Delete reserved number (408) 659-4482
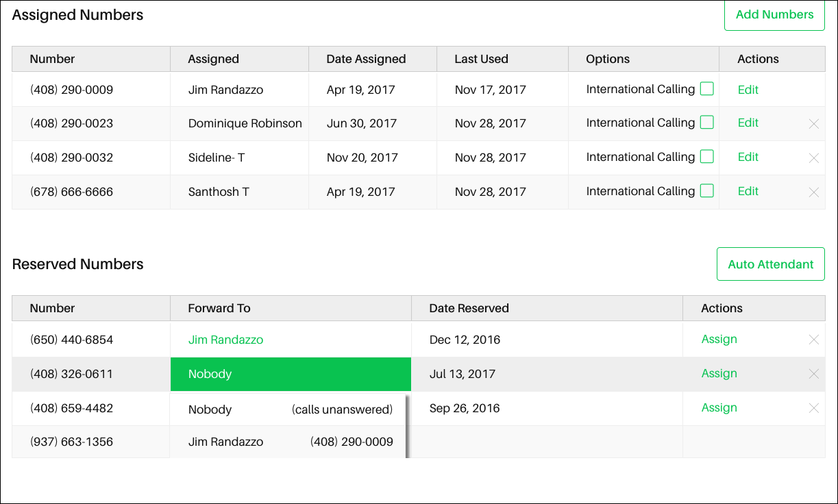The height and width of the screenshot is (504, 838). coord(813,408)
